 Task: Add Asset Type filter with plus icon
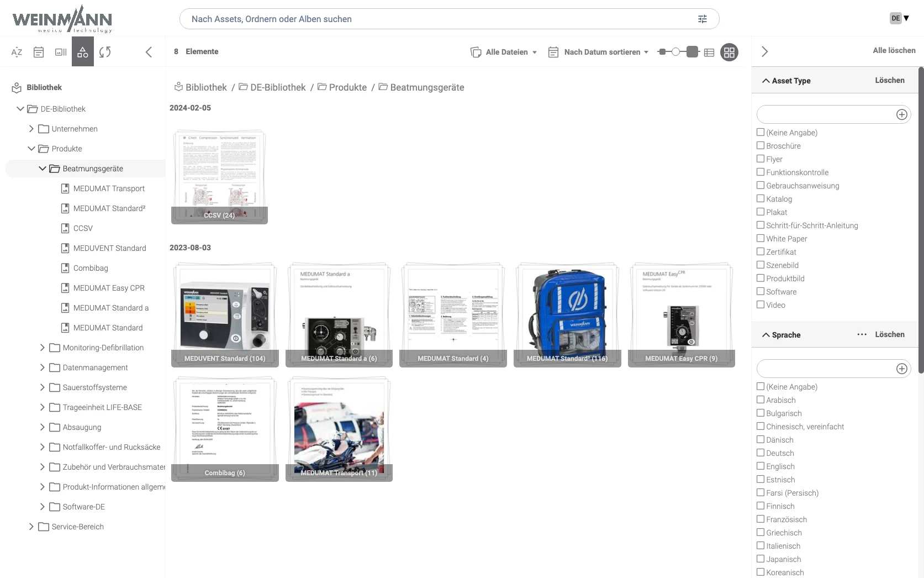coord(902,114)
